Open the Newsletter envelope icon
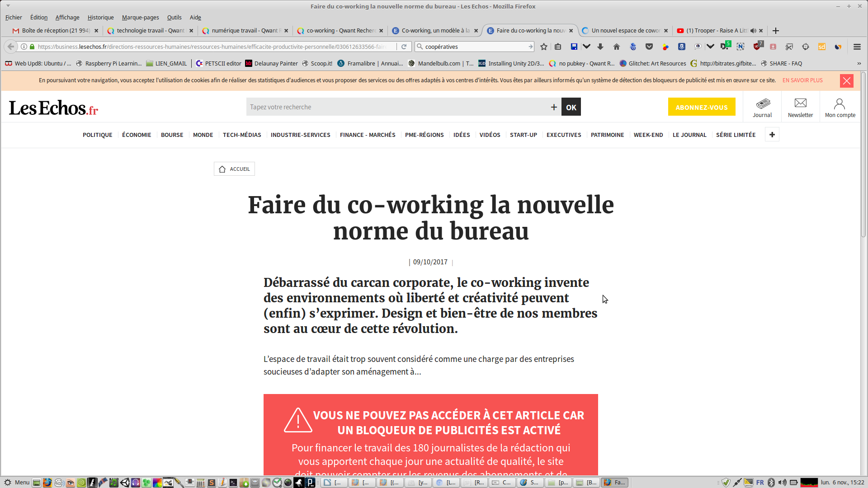The image size is (868, 488). pyautogui.click(x=800, y=103)
